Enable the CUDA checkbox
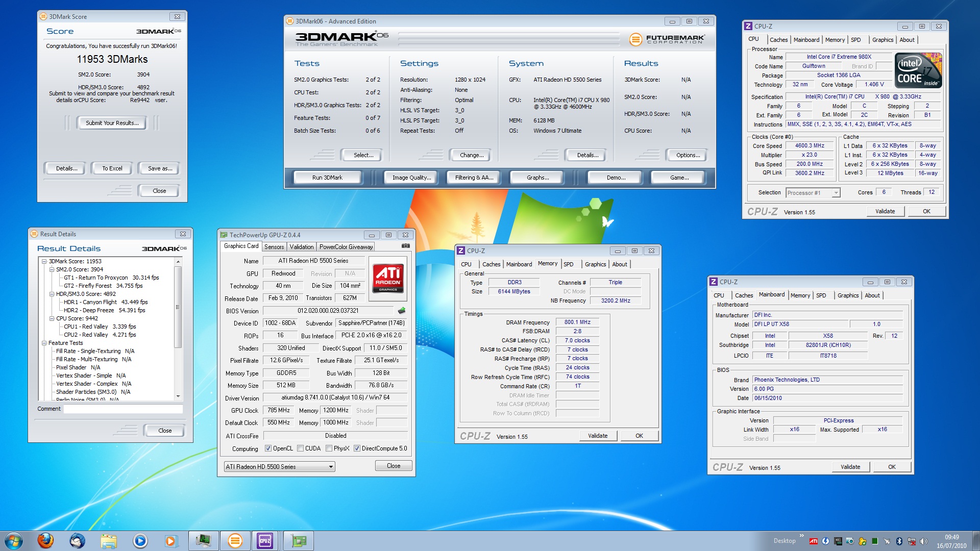980x551 pixels. 300,448
